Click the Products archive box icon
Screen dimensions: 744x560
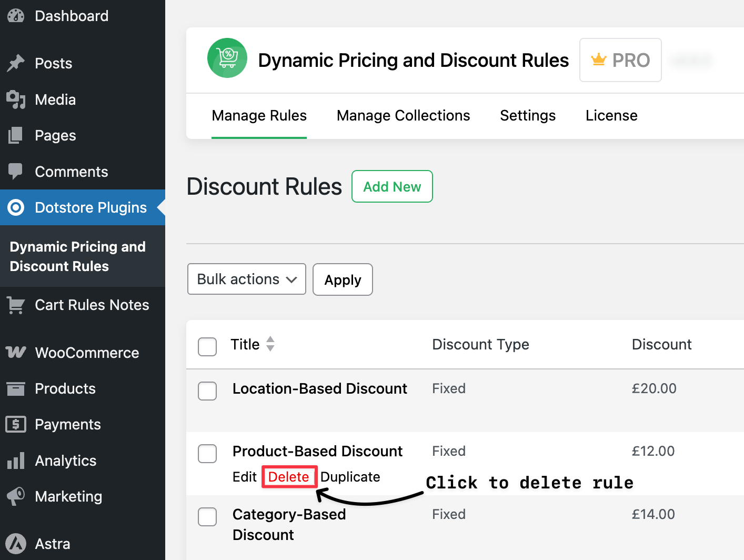point(16,389)
